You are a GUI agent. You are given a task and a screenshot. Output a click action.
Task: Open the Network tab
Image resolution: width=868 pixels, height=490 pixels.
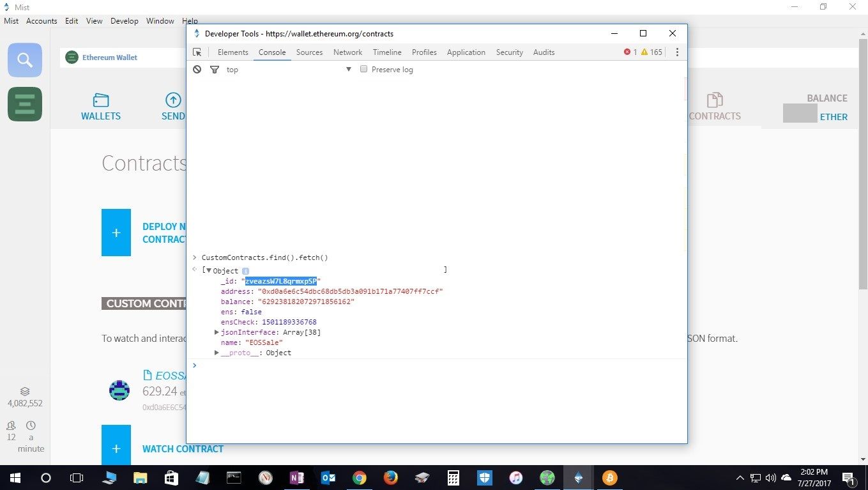347,52
